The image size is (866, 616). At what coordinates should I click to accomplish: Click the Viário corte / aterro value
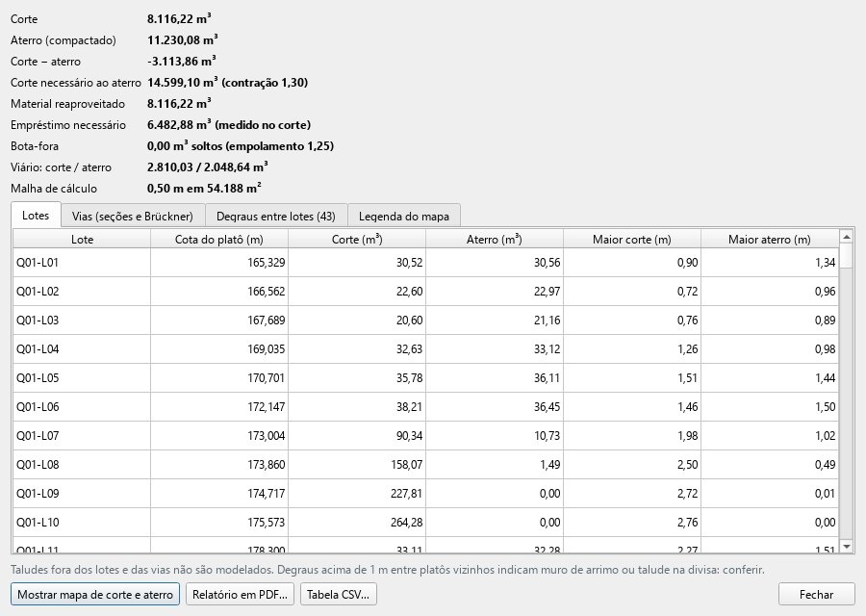pyautogui.click(x=207, y=167)
